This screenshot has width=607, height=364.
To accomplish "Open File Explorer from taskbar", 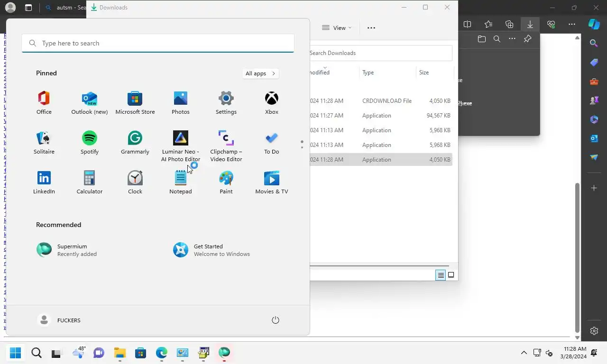I will (120, 353).
